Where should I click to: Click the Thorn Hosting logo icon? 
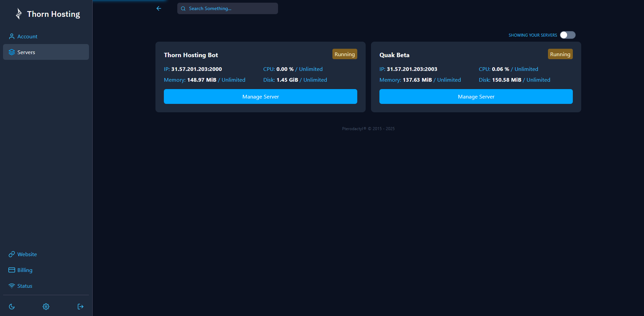pos(19,14)
